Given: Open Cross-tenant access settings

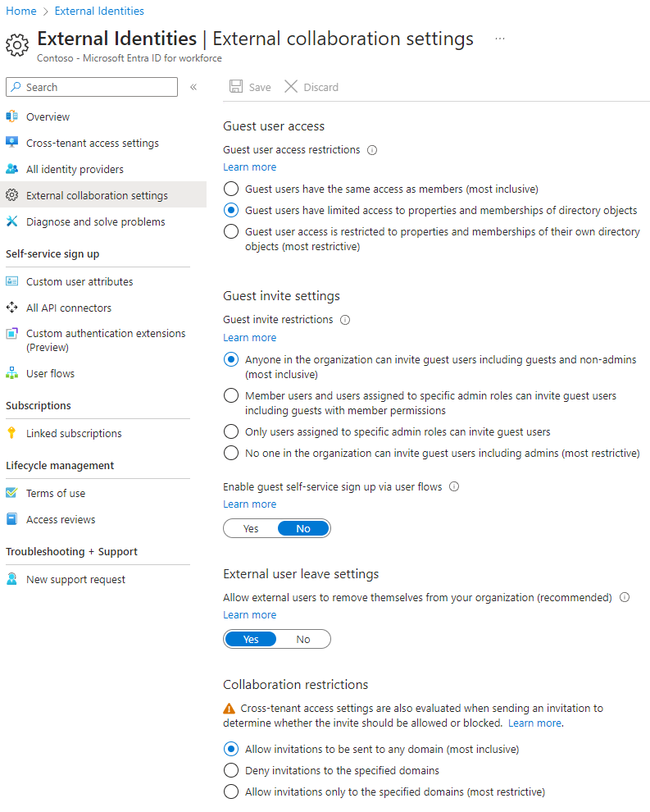Looking at the screenshot, I should pos(94,143).
